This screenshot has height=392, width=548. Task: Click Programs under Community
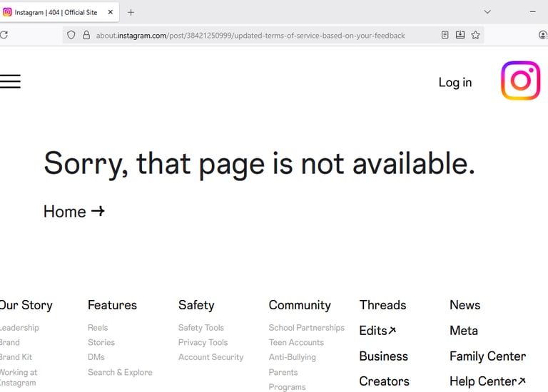[x=287, y=387]
